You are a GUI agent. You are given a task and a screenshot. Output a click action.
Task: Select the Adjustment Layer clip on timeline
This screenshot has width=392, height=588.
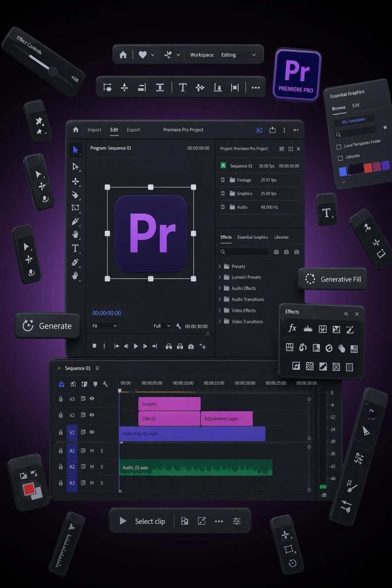point(227,419)
